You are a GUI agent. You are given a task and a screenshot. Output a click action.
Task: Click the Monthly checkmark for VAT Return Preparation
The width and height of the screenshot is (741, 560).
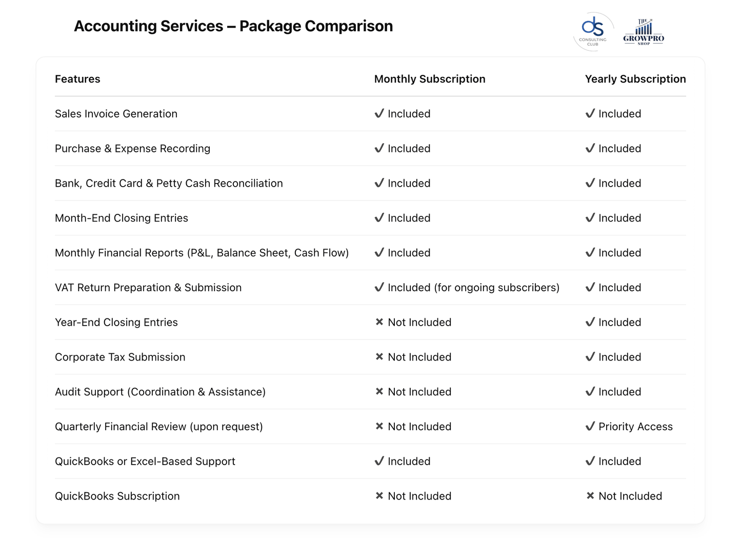pyautogui.click(x=379, y=287)
